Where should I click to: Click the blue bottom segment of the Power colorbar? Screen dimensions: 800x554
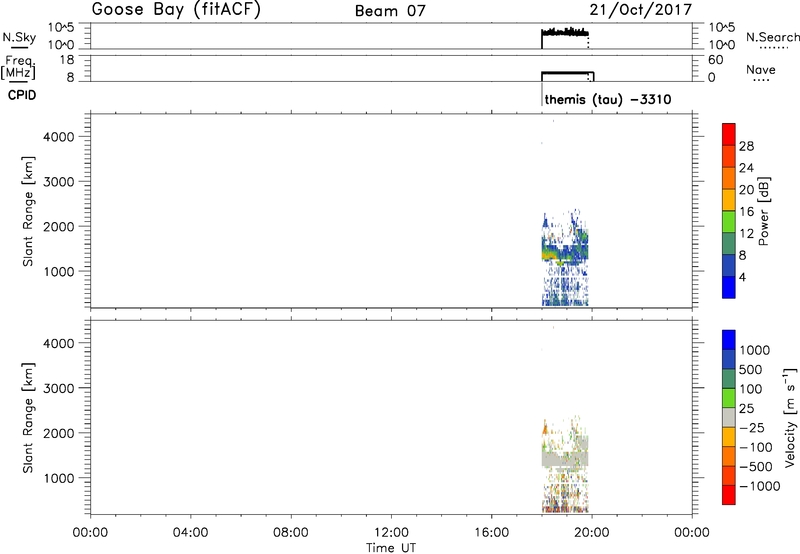pos(729,287)
